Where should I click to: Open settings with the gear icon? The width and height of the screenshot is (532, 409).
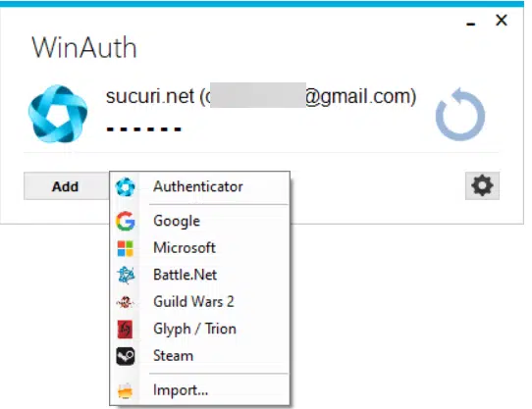tap(482, 185)
